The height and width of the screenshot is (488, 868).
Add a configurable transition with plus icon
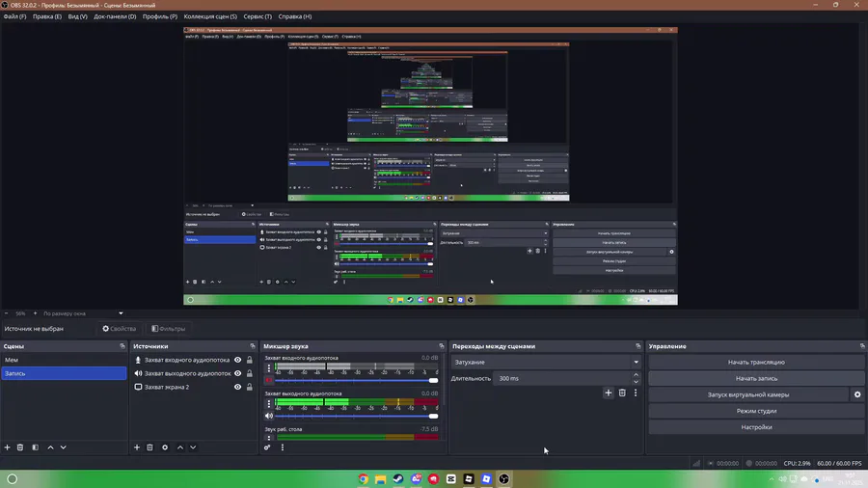[x=609, y=393]
